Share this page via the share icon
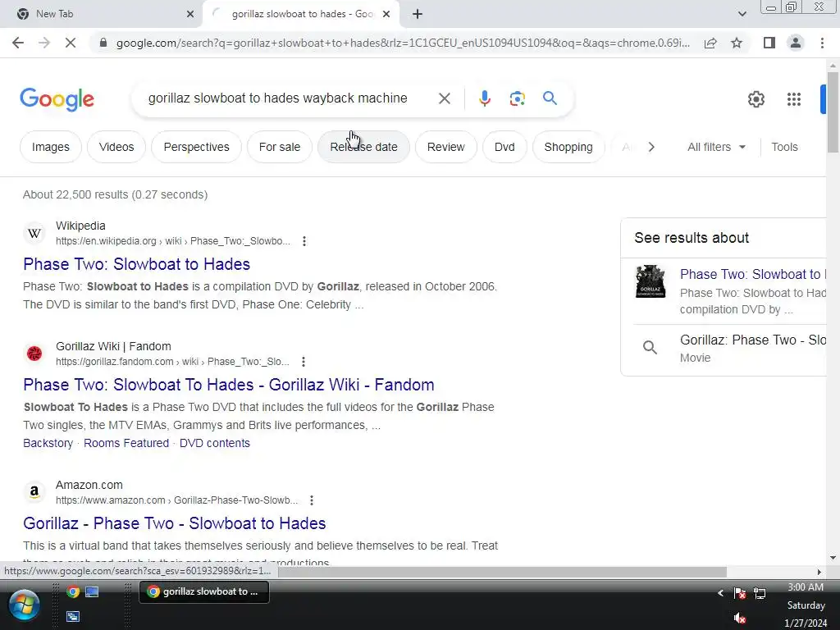Image resolution: width=840 pixels, height=630 pixels. [710, 43]
